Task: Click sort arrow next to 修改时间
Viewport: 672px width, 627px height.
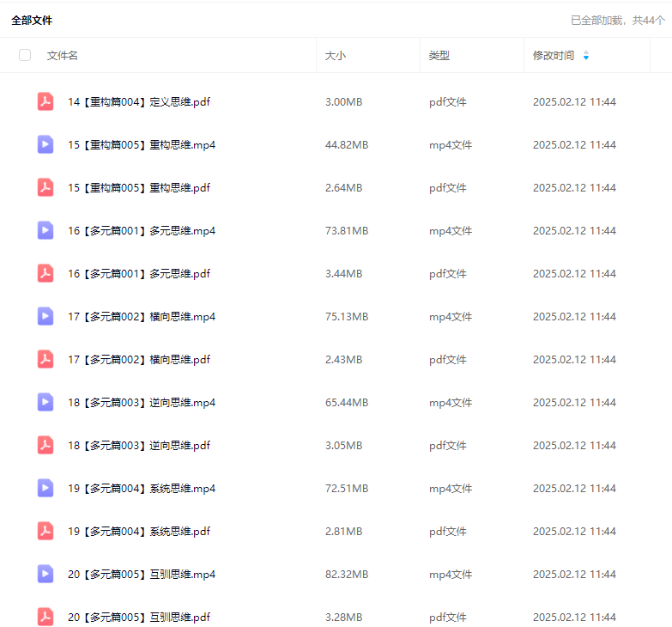Action: [x=586, y=55]
